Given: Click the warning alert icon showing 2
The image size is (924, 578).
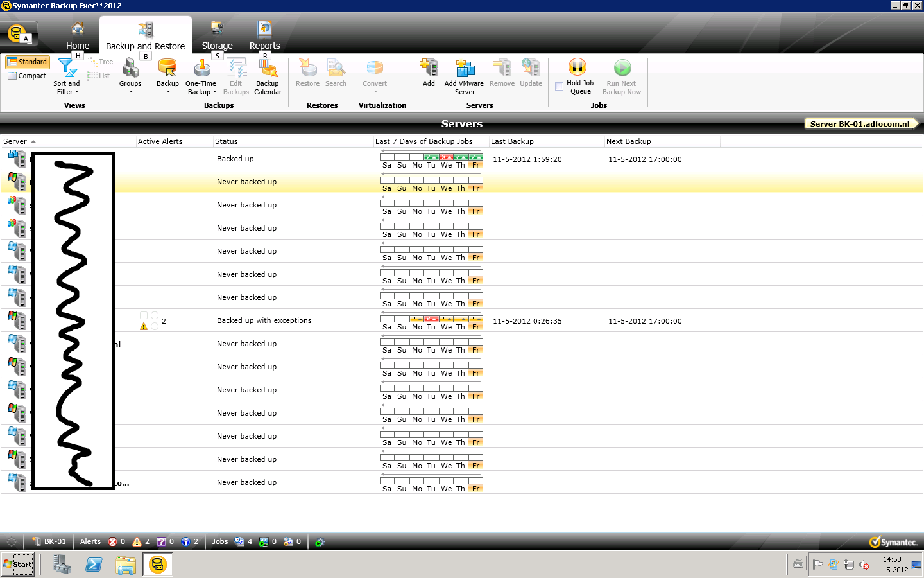Looking at the screenshot, I should click(x=144, y=326).
